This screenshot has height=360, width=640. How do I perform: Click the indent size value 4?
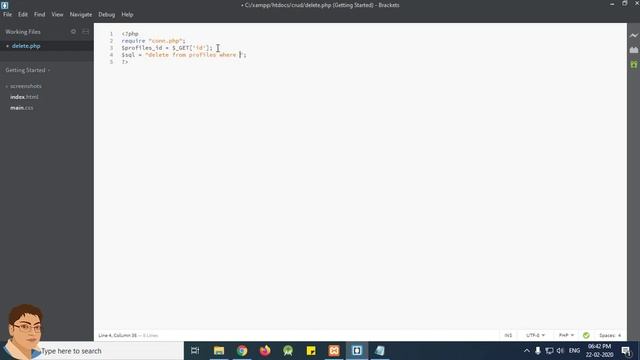pos(620,335)
